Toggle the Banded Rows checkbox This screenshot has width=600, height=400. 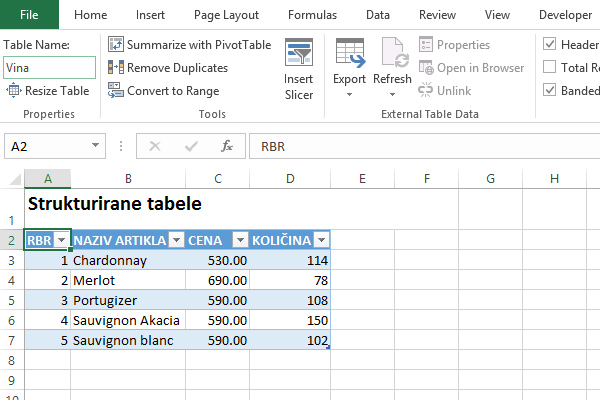coord(550,91)
